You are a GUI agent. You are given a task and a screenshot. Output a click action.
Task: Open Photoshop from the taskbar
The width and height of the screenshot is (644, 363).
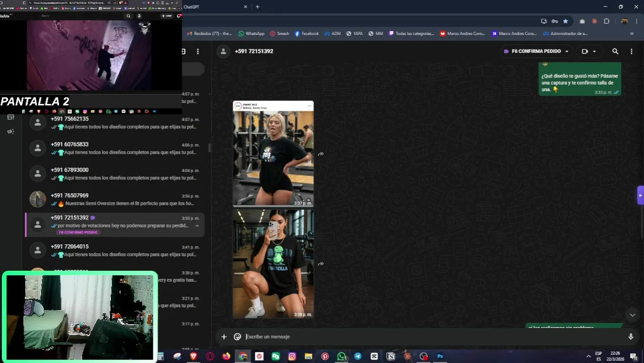(x=440, y=356)
